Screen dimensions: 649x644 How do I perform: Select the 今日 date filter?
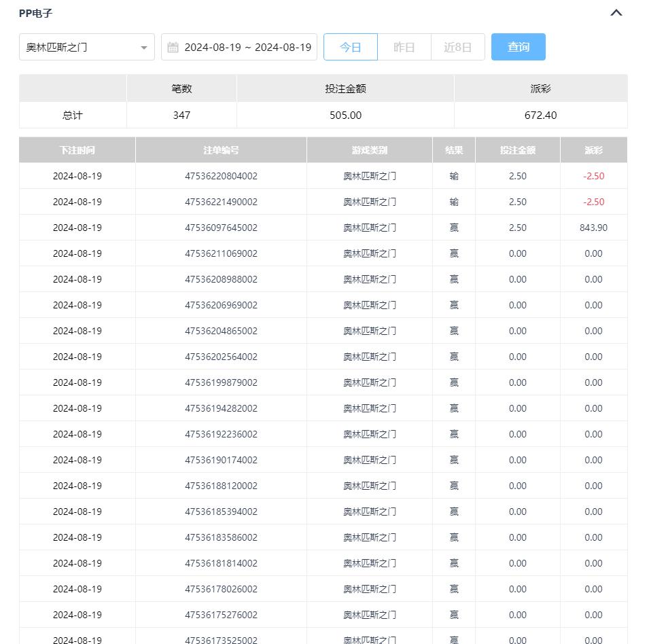[350, 48]
